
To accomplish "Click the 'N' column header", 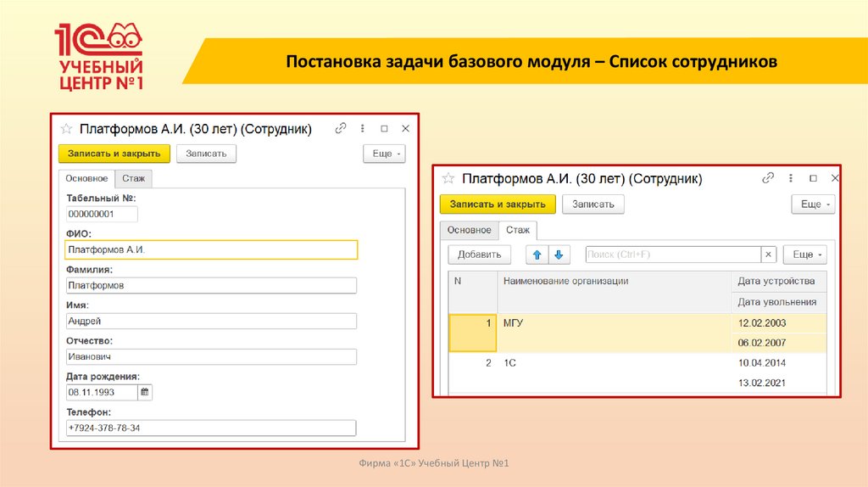I will pyautogui.click(x=473, y=292).
